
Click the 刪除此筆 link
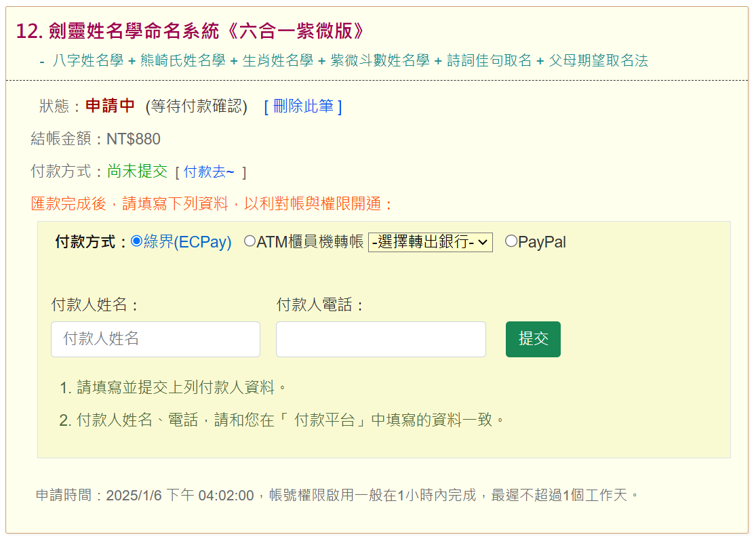click(x=302, y=106)
